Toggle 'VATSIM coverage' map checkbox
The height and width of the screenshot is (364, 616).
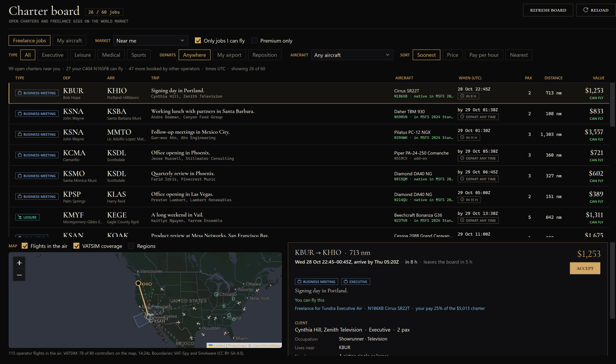click(77, 246)
